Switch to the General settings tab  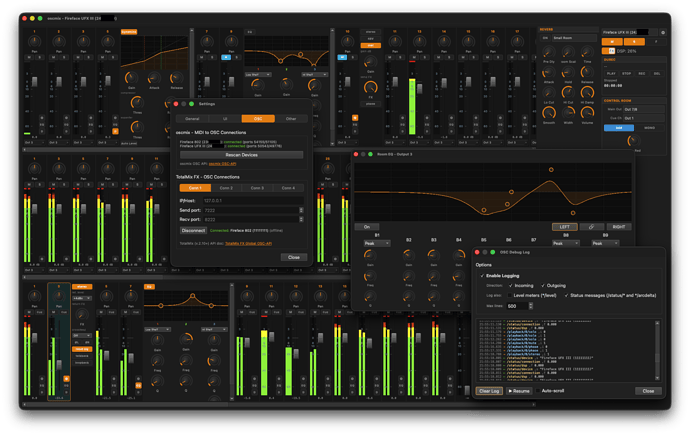(192, 119)
